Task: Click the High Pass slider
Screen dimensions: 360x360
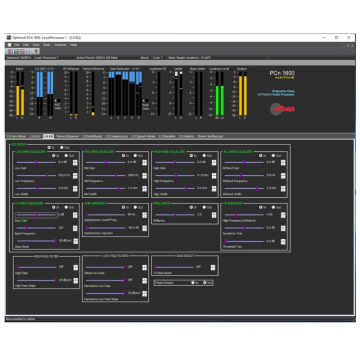Action: pyautogui.click(x=36, y=267)
